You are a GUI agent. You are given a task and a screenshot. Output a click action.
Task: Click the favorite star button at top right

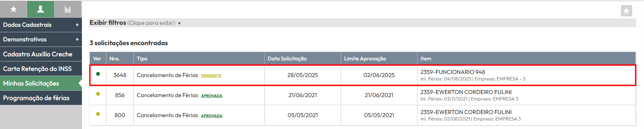tap(626, 11)
